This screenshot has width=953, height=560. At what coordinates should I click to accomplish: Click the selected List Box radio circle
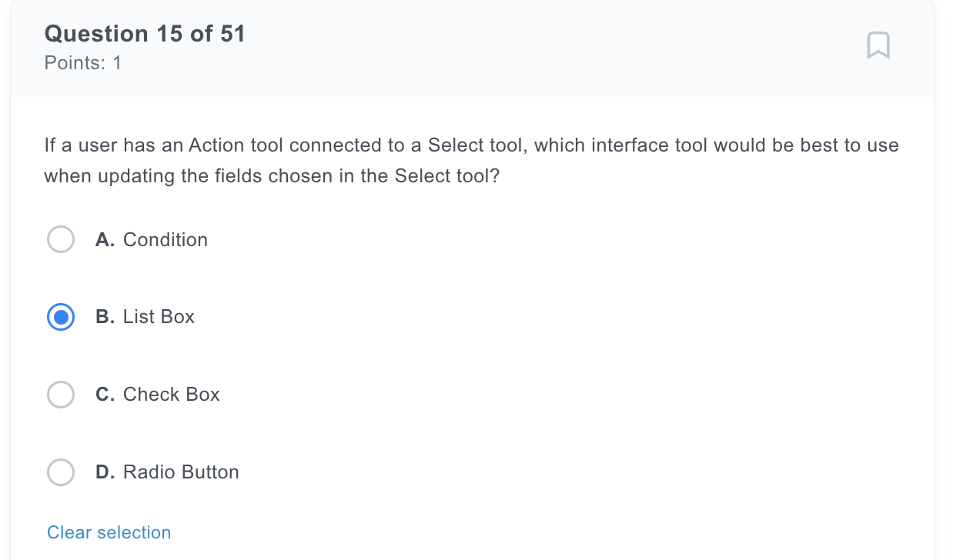61,317
